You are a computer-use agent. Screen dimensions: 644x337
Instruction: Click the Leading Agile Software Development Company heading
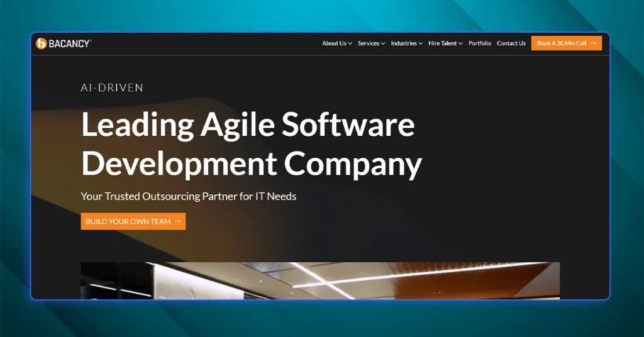tap(250, 143)
